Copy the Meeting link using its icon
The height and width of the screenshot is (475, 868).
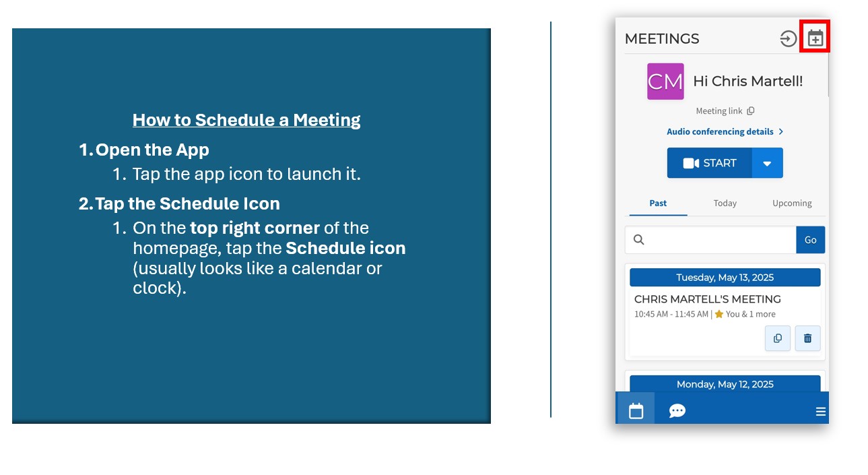coord(751,111)
